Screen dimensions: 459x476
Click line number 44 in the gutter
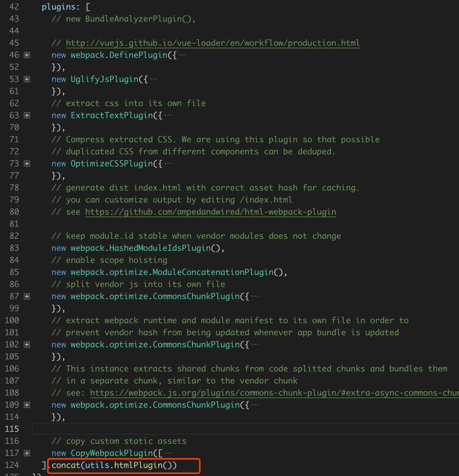point(14,31)
